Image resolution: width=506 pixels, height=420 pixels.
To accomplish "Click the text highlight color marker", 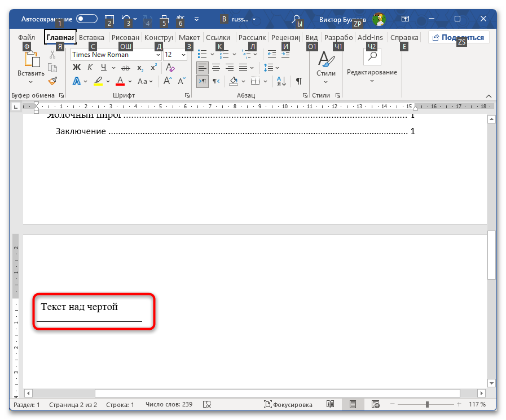I will 98,81.
